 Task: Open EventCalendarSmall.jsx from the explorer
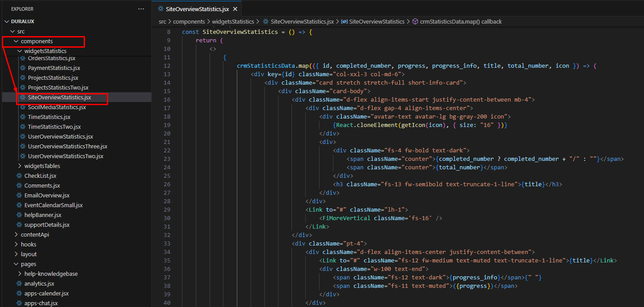[53, 205]
